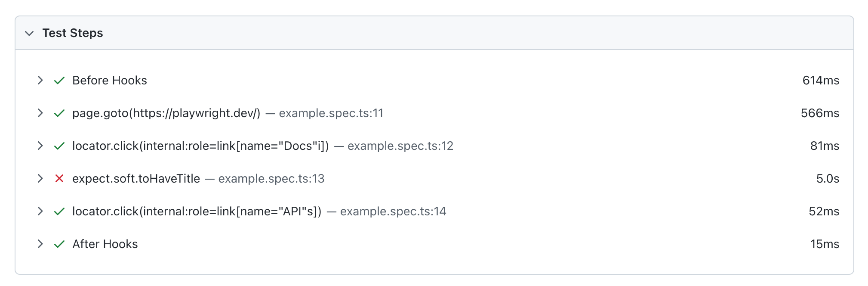This screenshot has height=286, width=868.
Task: Click the green check beside API locator.click
Action: pyautogui.click(x=59, y=211)
